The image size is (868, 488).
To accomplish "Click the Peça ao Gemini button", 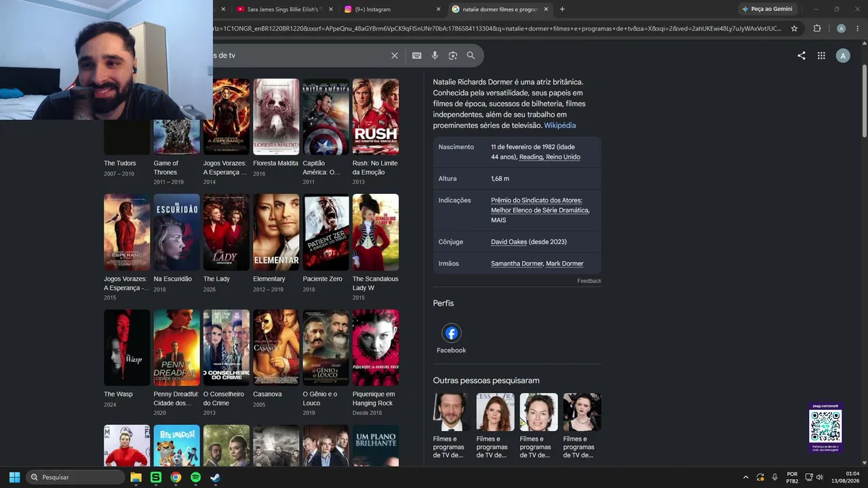I will coord(767,9).
